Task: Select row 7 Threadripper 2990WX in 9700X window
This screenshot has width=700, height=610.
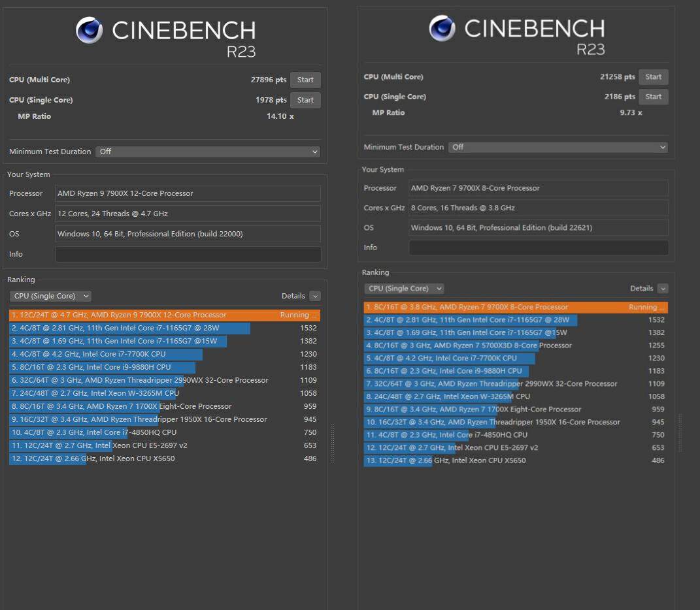Action: coord(516,384)
